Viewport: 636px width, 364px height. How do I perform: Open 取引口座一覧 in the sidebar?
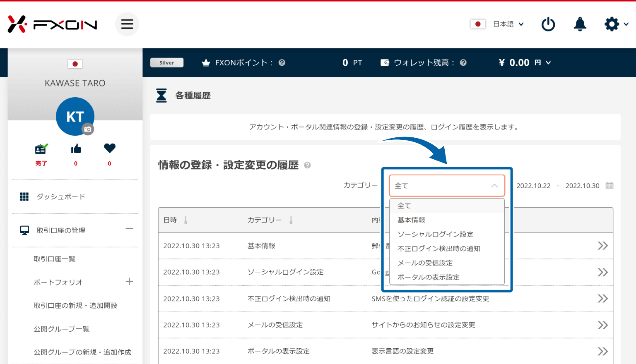point(54,259)
